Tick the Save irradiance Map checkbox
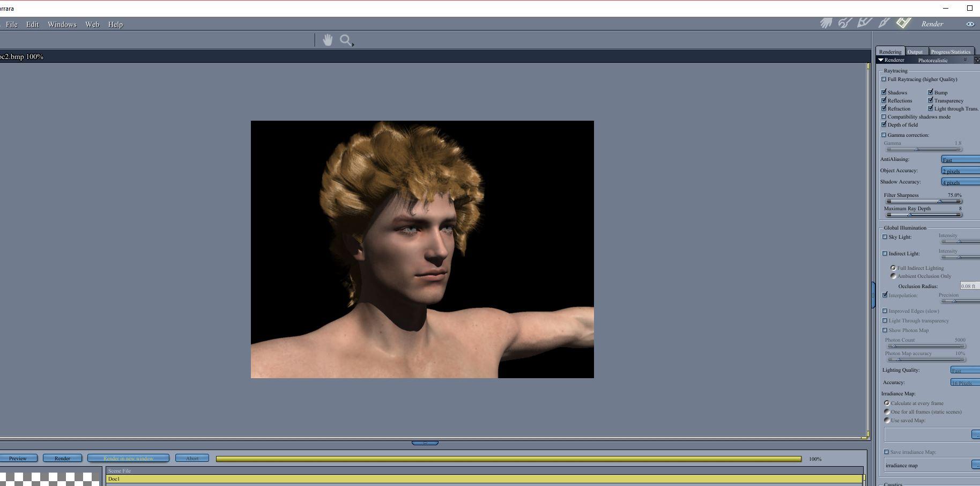 [x=887, y=452]
